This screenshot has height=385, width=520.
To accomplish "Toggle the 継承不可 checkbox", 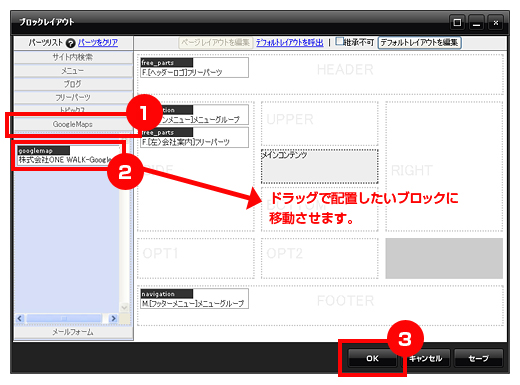I will (x=339, y=41).
